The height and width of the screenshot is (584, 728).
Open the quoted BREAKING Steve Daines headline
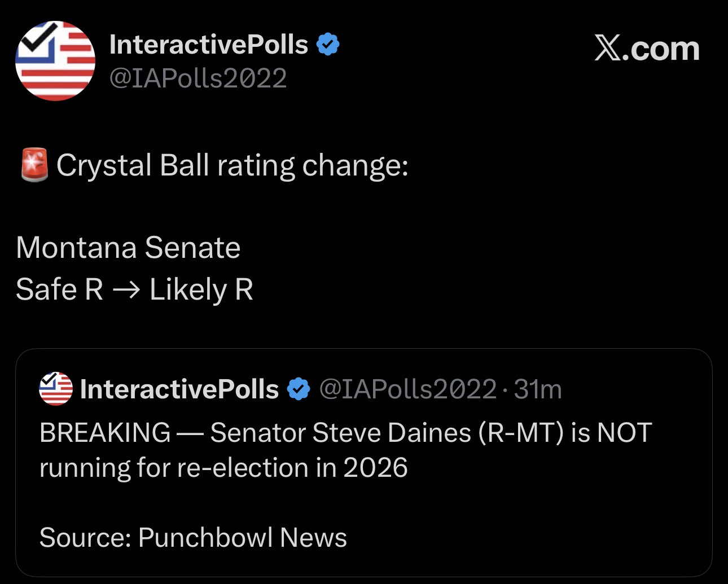345,433
